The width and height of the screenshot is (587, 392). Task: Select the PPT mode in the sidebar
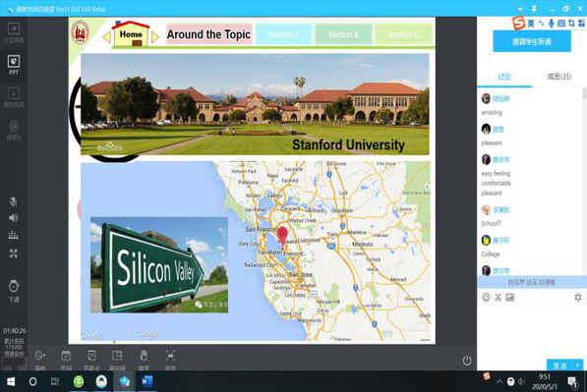14,64
